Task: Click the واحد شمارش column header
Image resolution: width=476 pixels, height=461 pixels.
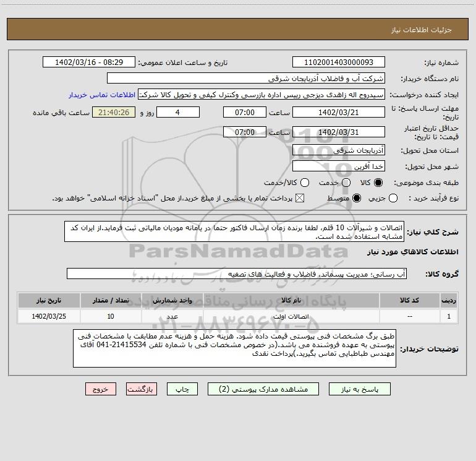Action: point(172,300)
